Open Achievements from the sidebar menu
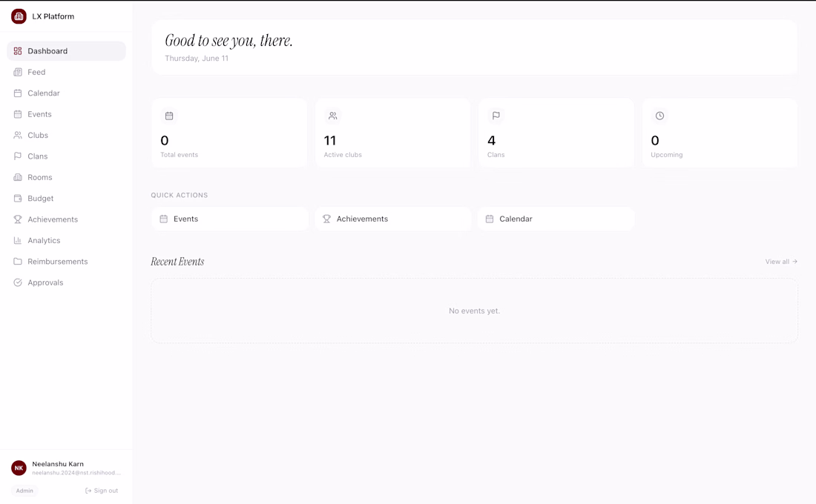Screen dimensions: 816x504 (66, 219)
